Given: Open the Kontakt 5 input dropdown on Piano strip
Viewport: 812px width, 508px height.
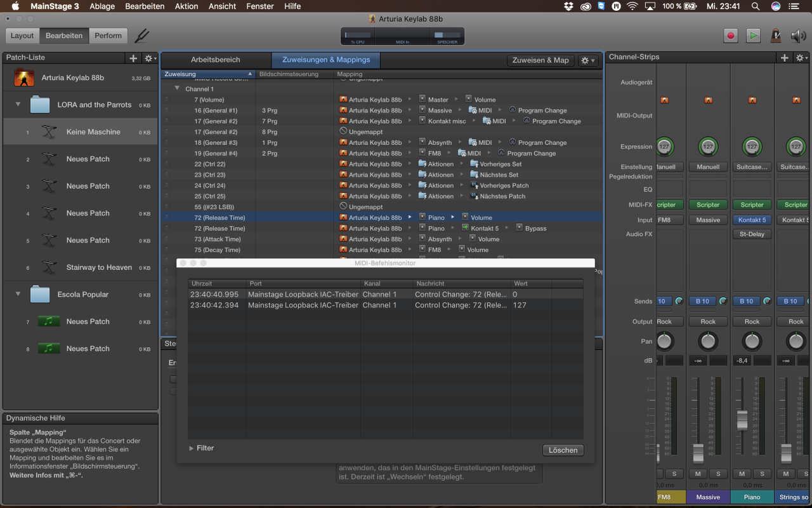Looking at the screenshot, I should point(752,220).
